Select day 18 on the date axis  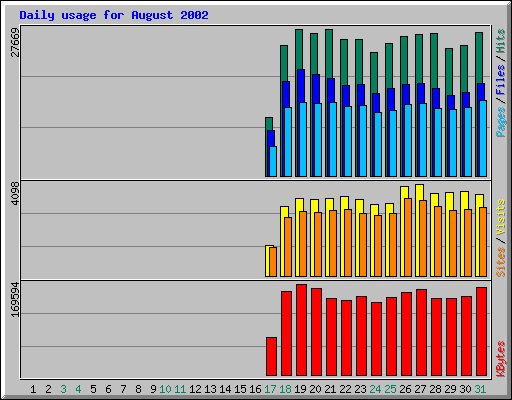click(285, 389)
